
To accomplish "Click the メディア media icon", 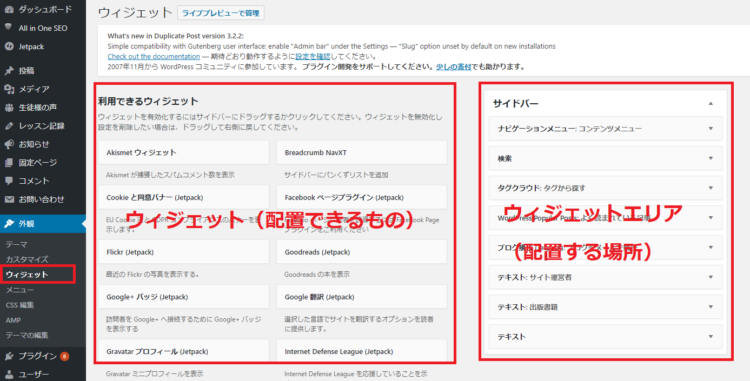I will point(9,89).
